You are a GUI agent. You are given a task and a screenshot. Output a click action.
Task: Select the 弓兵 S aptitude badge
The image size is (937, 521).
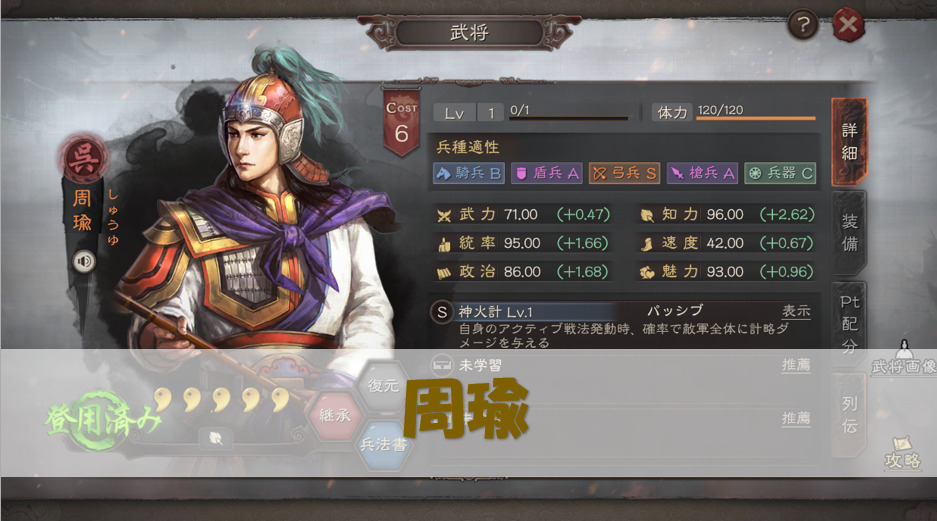click(624, 173)
